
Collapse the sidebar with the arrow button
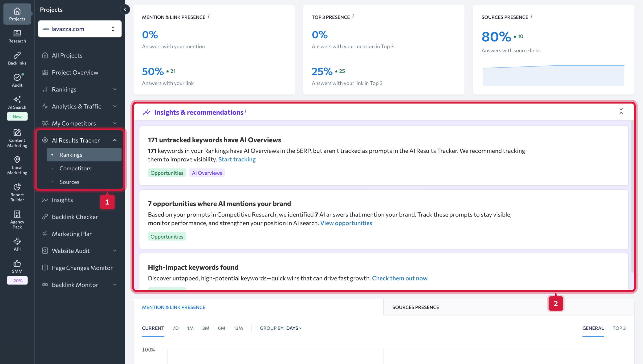tap(125, 9)
